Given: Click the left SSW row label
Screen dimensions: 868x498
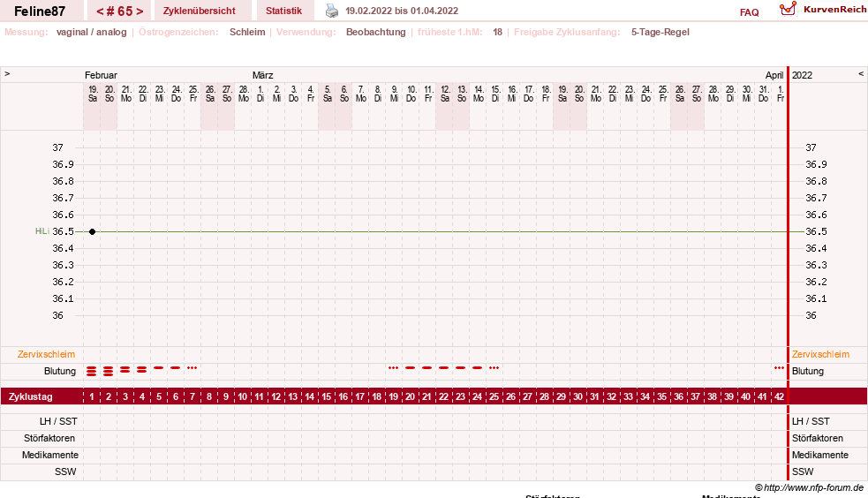Looking at the screenshot, I should 65,472.
